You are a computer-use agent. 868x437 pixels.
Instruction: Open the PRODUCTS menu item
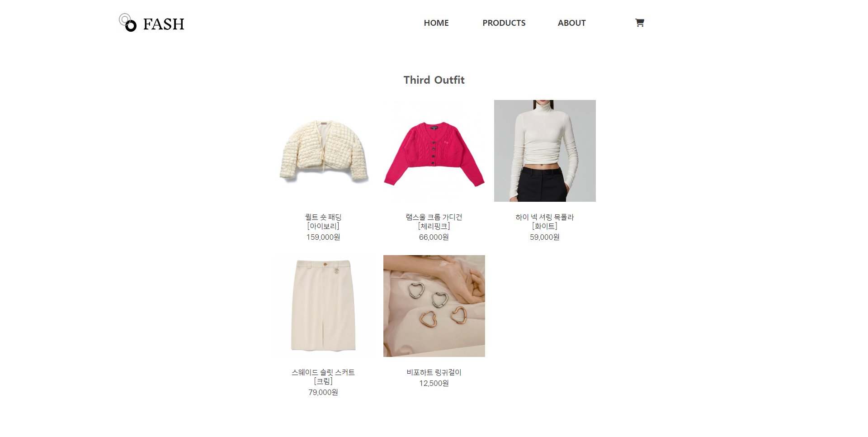coord(504,23)
